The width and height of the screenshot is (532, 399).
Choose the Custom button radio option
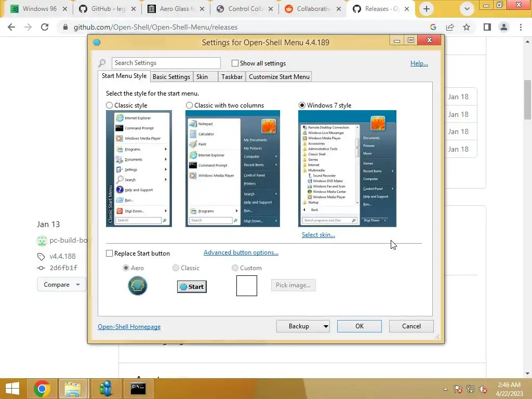(x=235, y=268)
